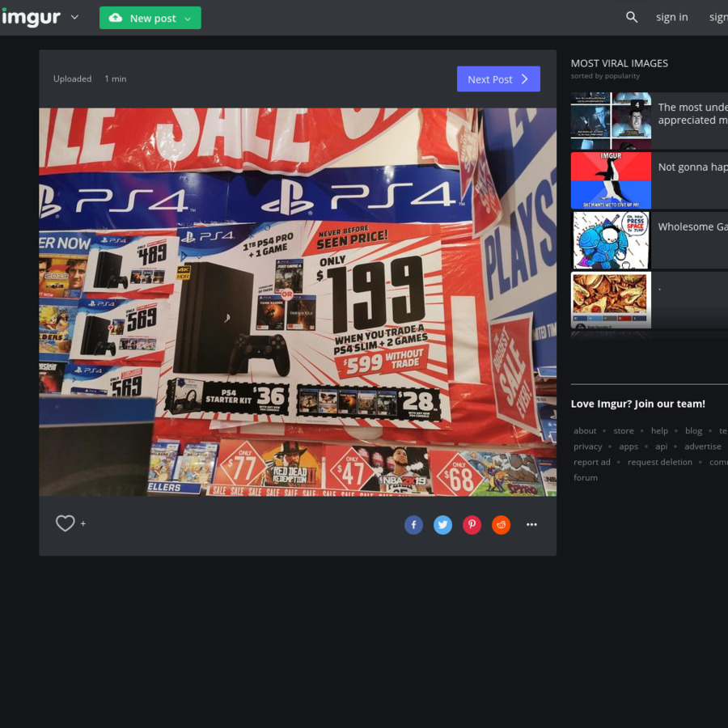Share post on Facebook
This screenshot has height=728, width=728.
pyautogui.click(x=413, y=525)
